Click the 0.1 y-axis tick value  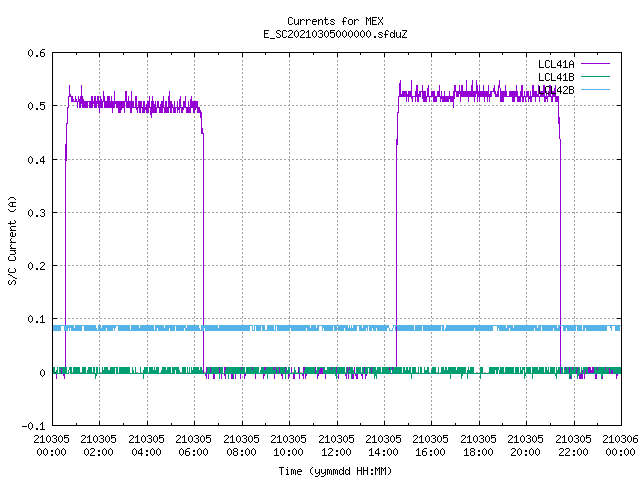(36, 319)
